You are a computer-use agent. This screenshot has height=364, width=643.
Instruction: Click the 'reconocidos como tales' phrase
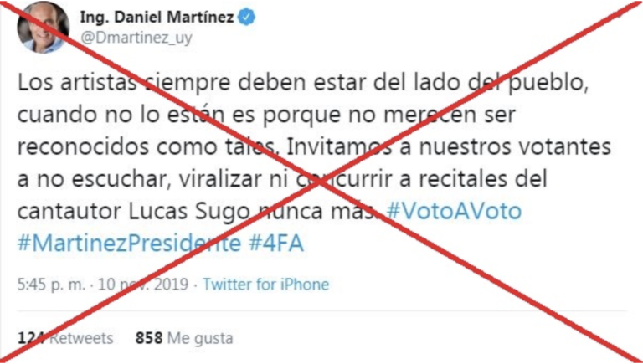pyautogui.click(x=146, y=147)
